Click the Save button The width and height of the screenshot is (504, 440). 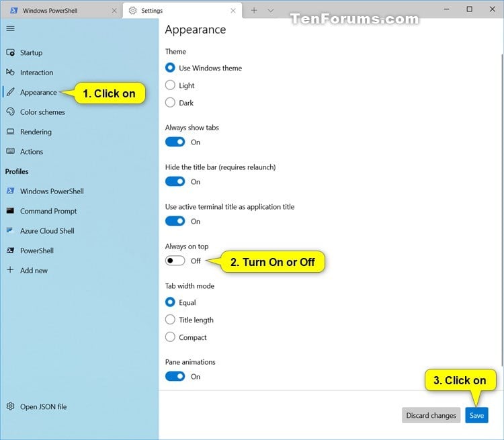coord(476,415)
